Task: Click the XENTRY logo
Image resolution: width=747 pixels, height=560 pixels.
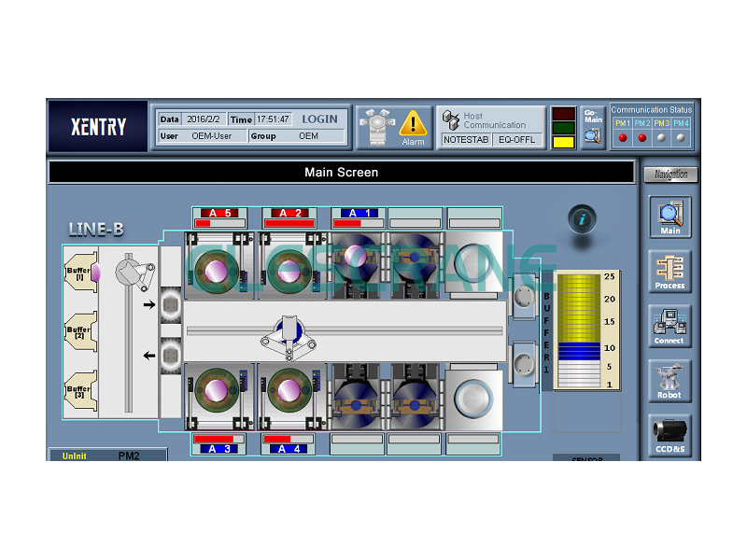Action: [98, 127]
